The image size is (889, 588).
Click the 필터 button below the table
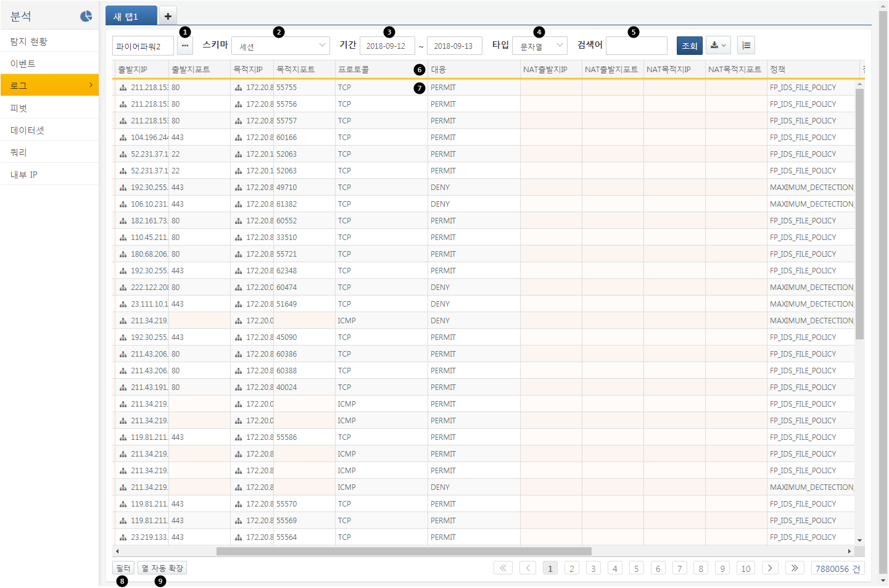coord(123,568)
